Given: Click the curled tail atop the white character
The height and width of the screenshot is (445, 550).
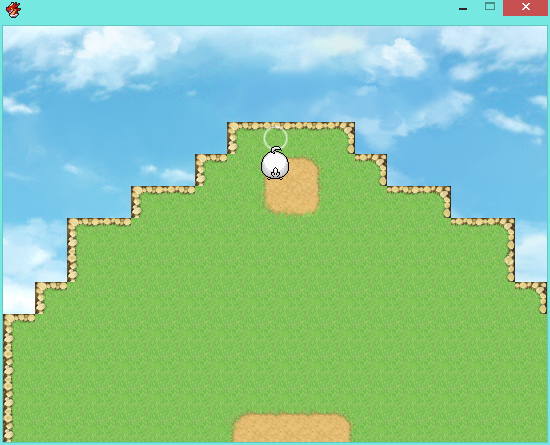Looking at the screenshot, I should click(x=276, y=150).
